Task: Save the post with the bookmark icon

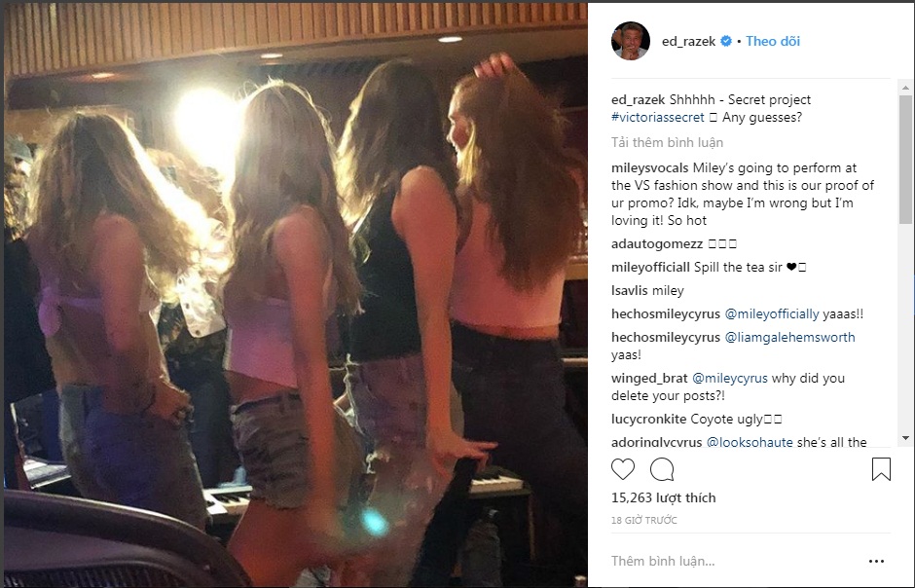Action: click(x=881, y=469)
